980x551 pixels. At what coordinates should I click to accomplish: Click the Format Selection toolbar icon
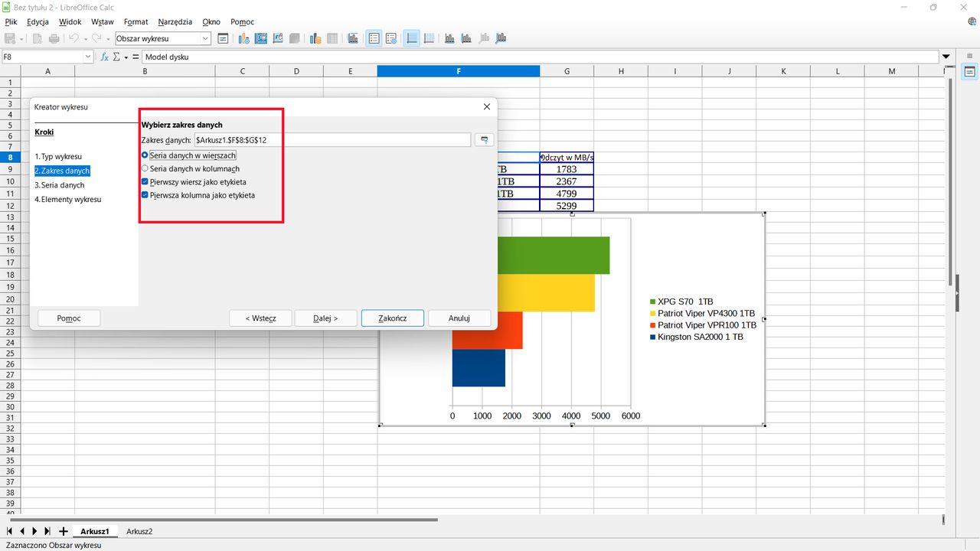(x=223, y=38)
